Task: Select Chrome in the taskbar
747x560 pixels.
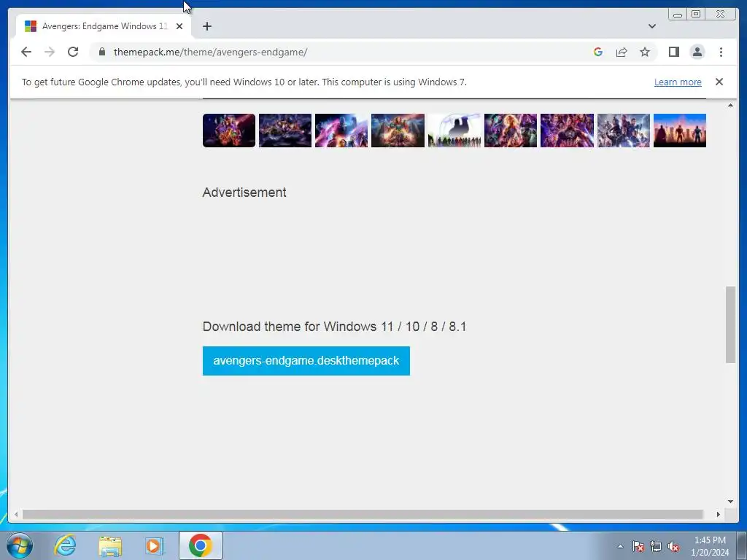Action: tap(201, 545)
